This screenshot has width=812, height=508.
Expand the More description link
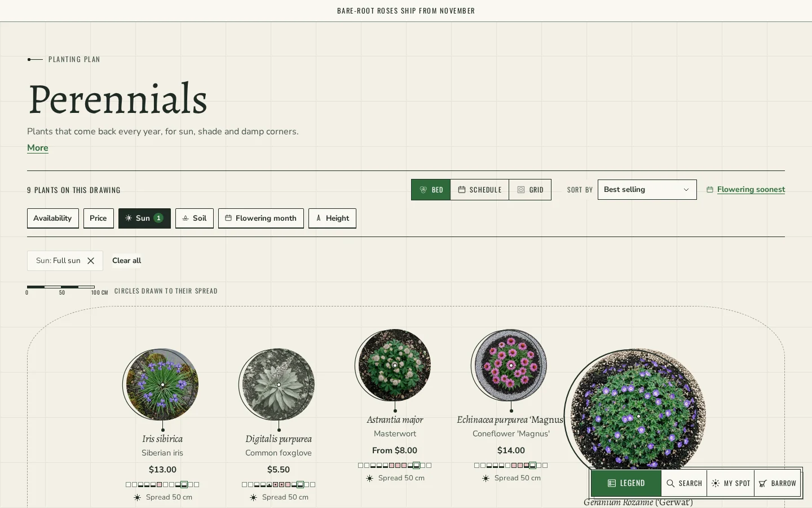[x=38, y=148]
